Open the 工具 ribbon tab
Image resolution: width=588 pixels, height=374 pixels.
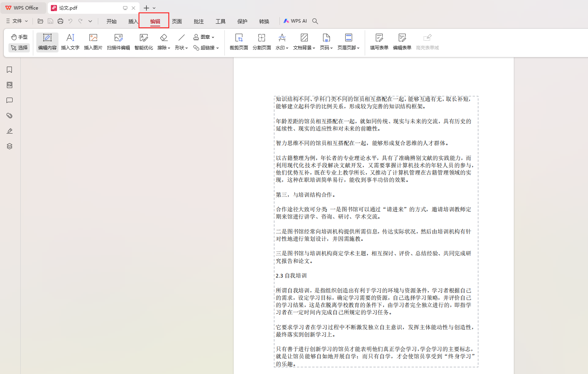tap(221, 21)
